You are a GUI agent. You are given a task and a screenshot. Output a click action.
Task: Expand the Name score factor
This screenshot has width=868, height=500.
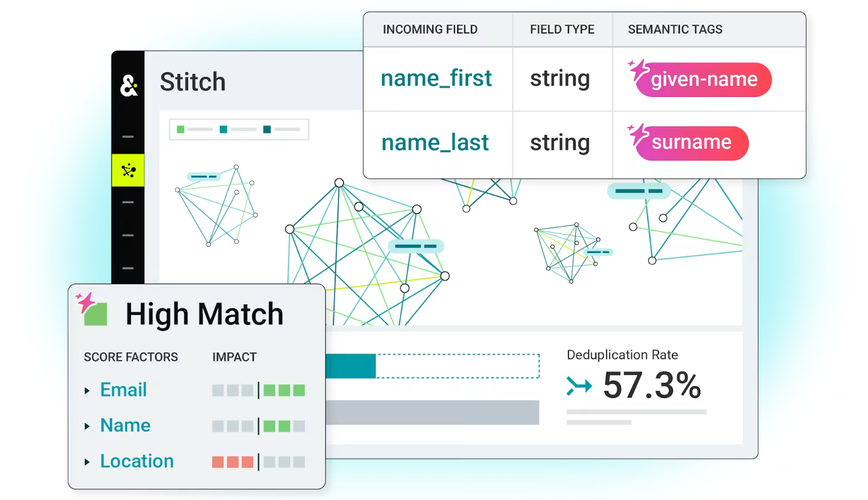87,426
